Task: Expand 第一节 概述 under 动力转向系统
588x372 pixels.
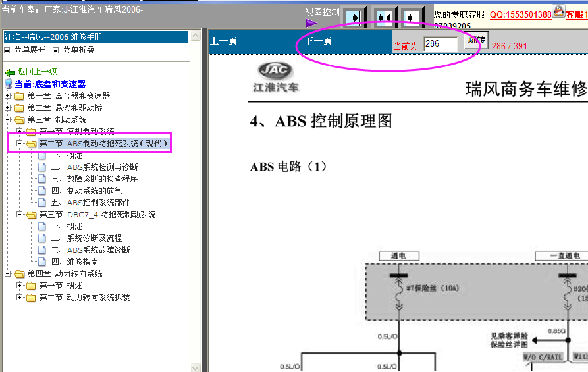Action: tap(20, 285)
